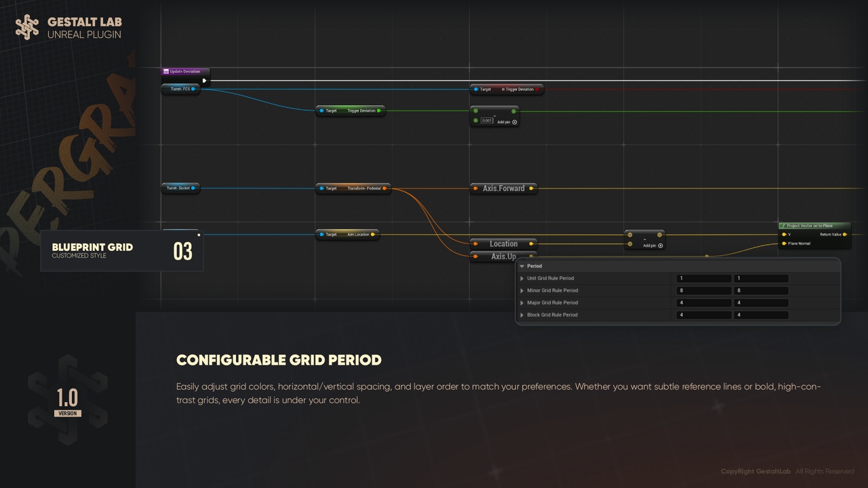Click the yellow reroute knot below the subtract node
This screenshot has width=868, height=488.
pyautogui.click(x=707, y=256)
